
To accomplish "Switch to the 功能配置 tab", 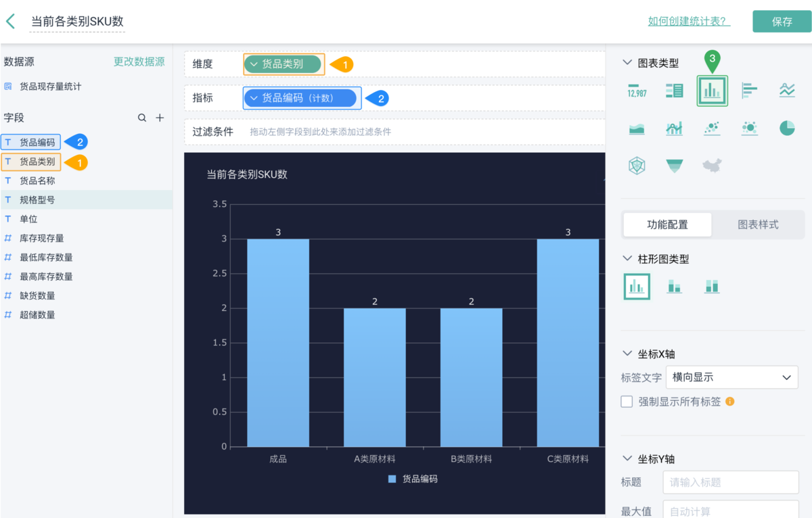I will 667,225.
